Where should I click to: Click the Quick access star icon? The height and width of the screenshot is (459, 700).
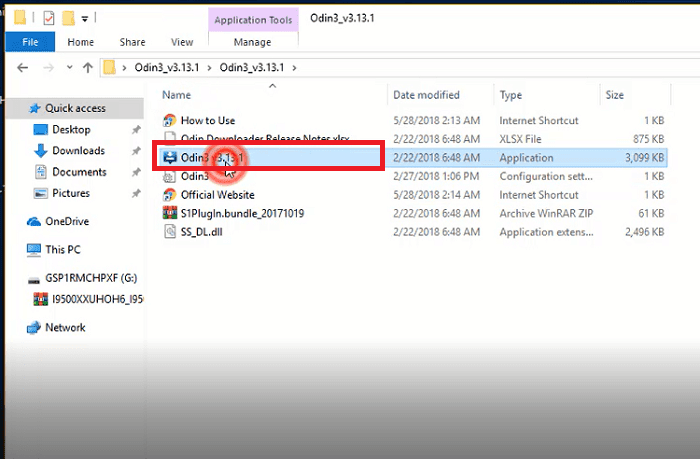pos(34,108)
